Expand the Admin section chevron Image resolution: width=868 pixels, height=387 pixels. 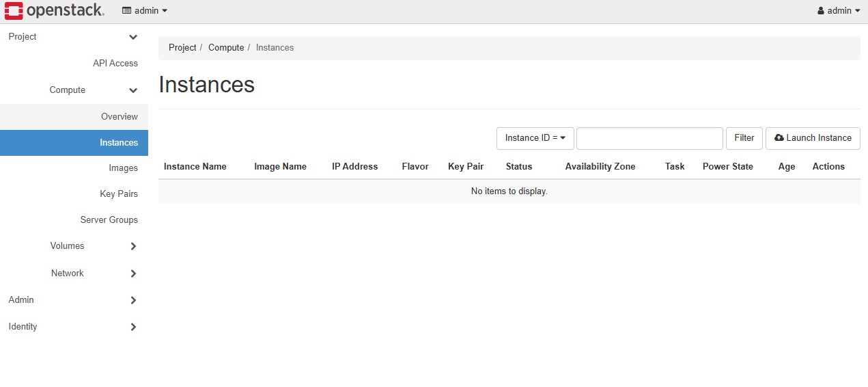point(133,300)
